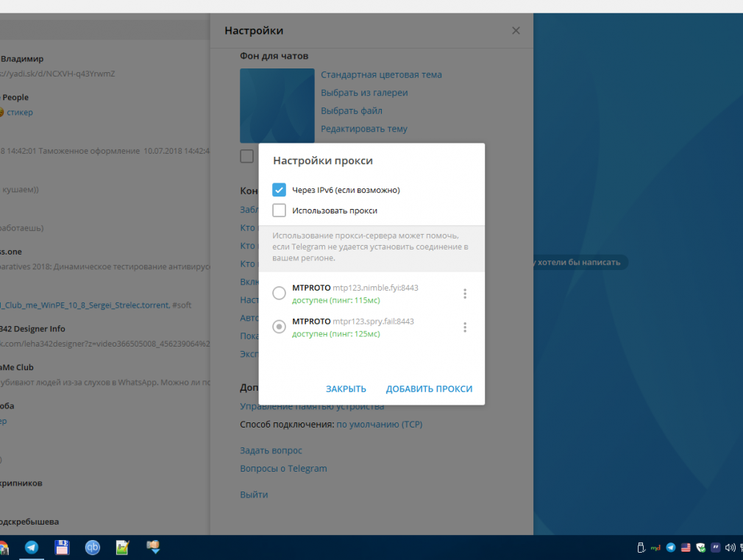This screenshot has width=743, height=560.
Task: Open the volume control in system tray
Action: 730,547
